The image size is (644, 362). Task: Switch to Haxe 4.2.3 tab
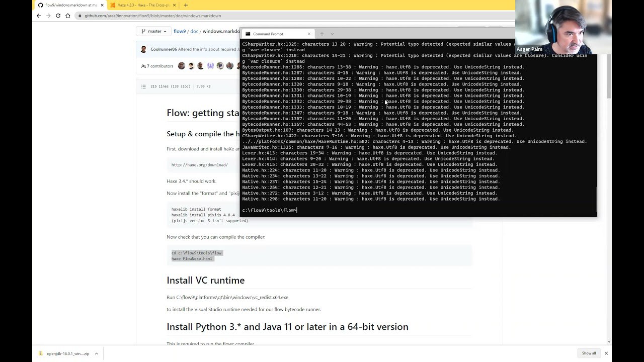[x=142, y=5]
